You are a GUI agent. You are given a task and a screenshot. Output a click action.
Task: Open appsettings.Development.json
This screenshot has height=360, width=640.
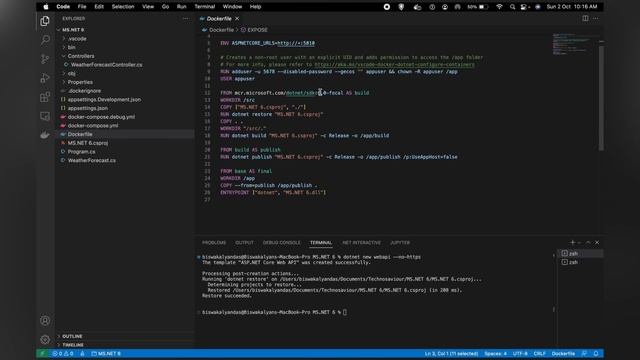click(x=104, y=99)
